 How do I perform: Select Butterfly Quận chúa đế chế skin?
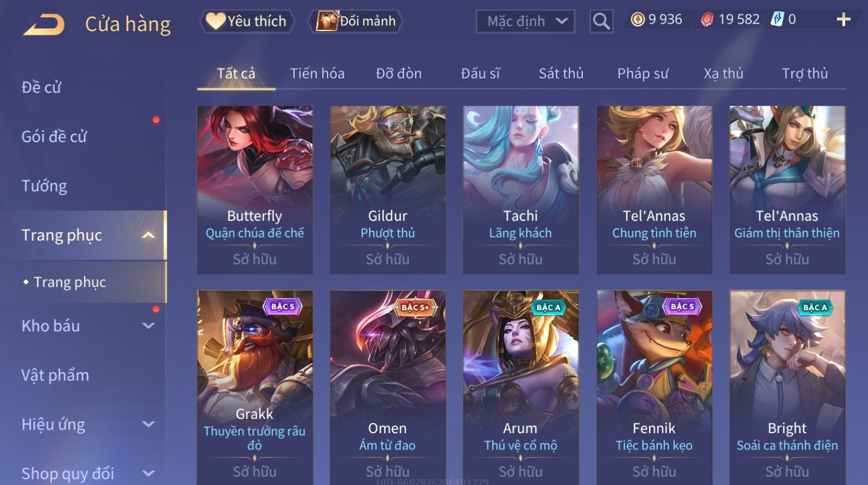(255, 190)
